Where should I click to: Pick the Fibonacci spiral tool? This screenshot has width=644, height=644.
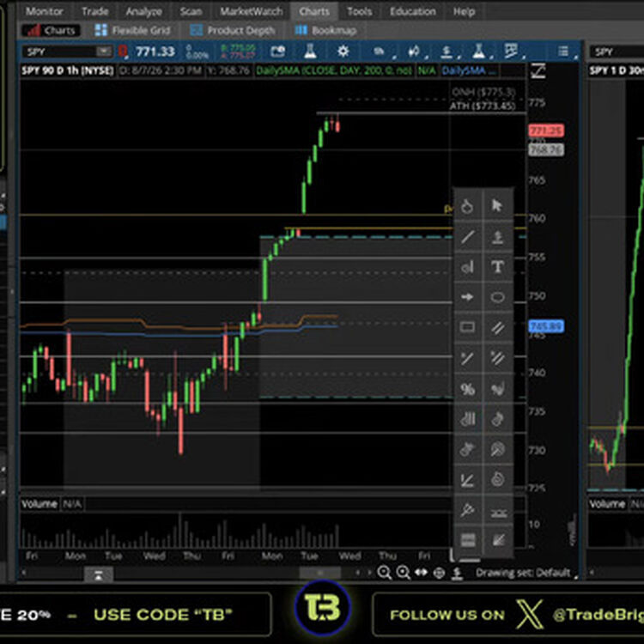[x=497, y=479]
